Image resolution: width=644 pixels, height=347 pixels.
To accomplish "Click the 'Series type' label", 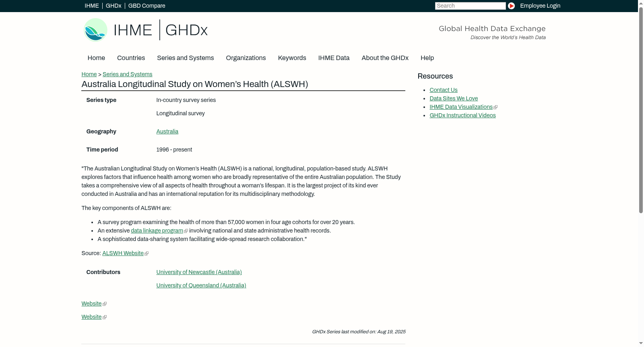I will pos(101,100).
